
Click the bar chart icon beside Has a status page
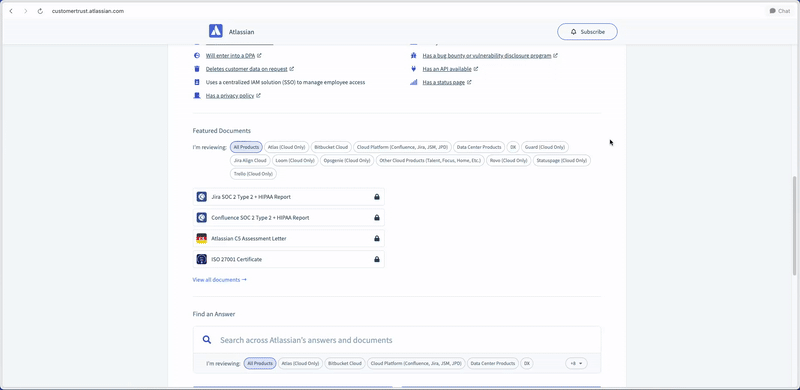point(414,82)
